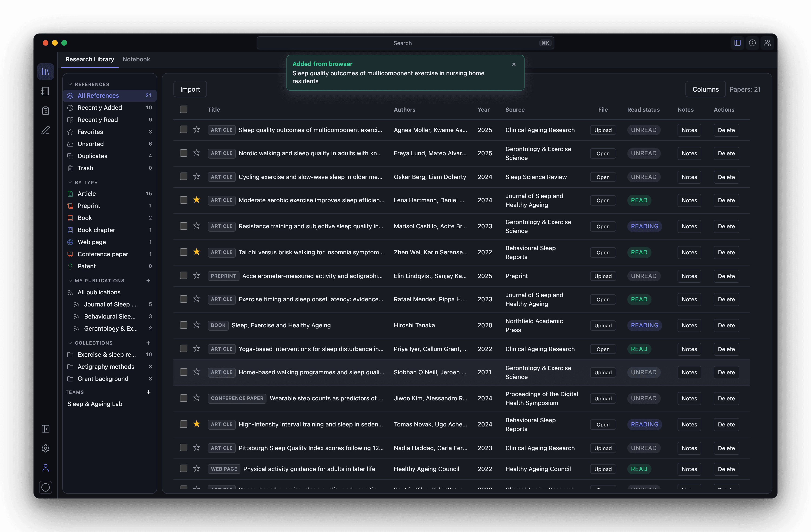The width and height of the screenshot is (811, 532).
Task: Add a new team with plus icon
Action: click(149, 392)
